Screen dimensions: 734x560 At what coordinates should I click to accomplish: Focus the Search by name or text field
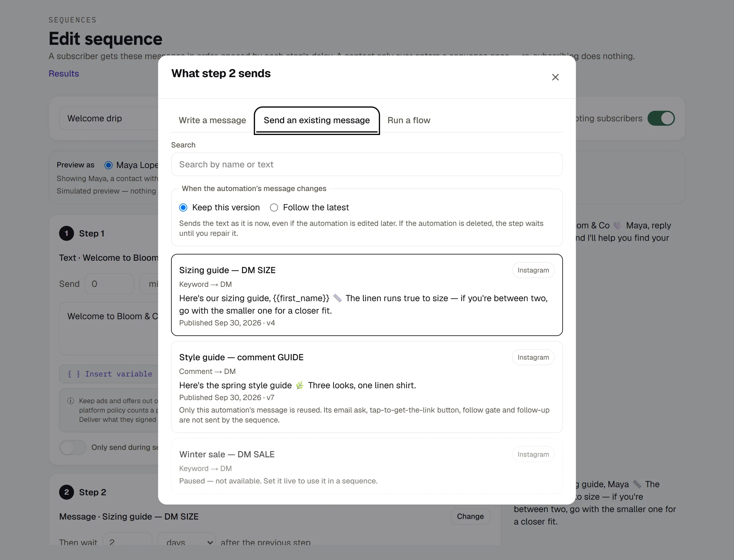(367, 164)
